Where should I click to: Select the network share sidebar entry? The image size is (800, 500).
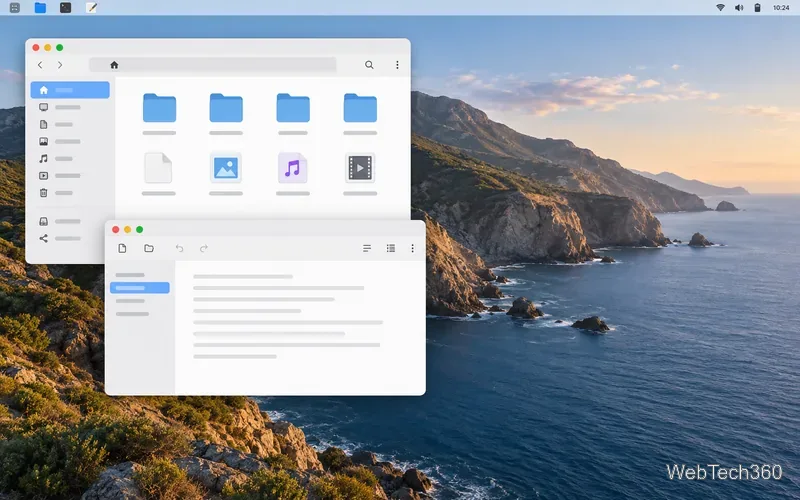click(60, 238)
